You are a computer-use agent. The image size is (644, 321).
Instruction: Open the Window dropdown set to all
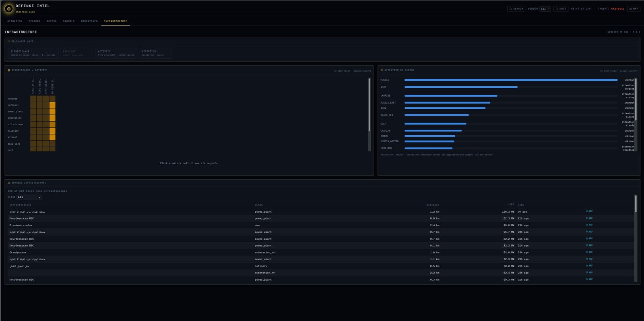(x=545, y=9)
